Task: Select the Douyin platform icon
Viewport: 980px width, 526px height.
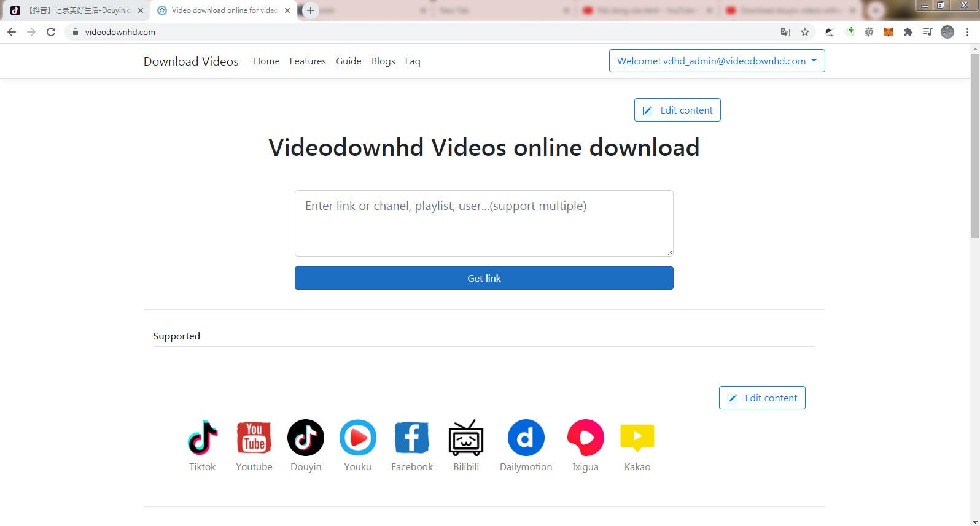Action: (306, 438)
